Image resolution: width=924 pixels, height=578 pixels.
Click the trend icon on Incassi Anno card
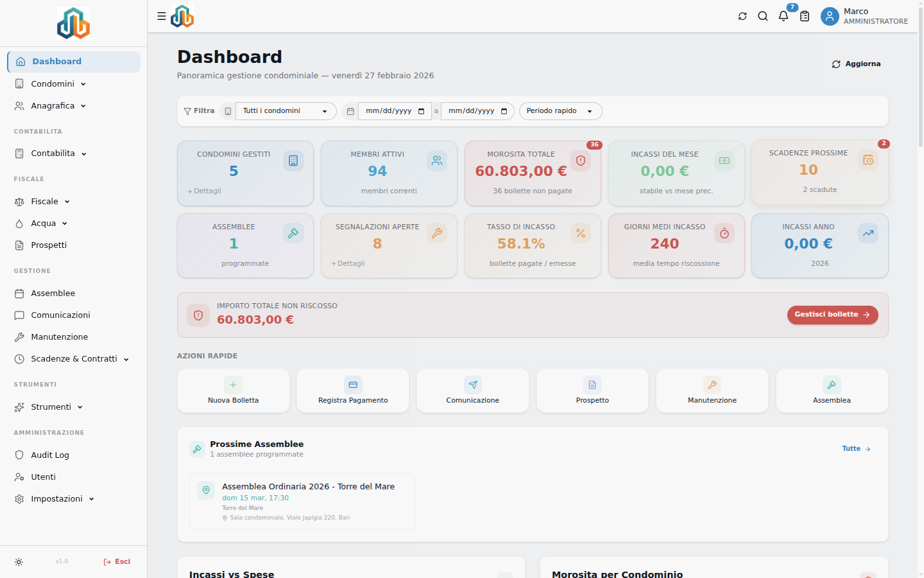tap(868, 233)
